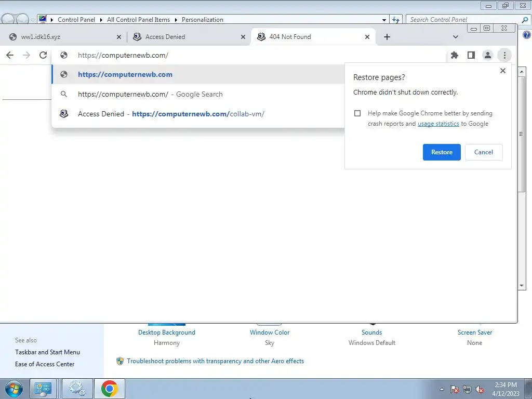Image resolution: width=532 pixels, height=399 pixels.
Task: Click the Search Control Panel field
Action: coord(463,20)
